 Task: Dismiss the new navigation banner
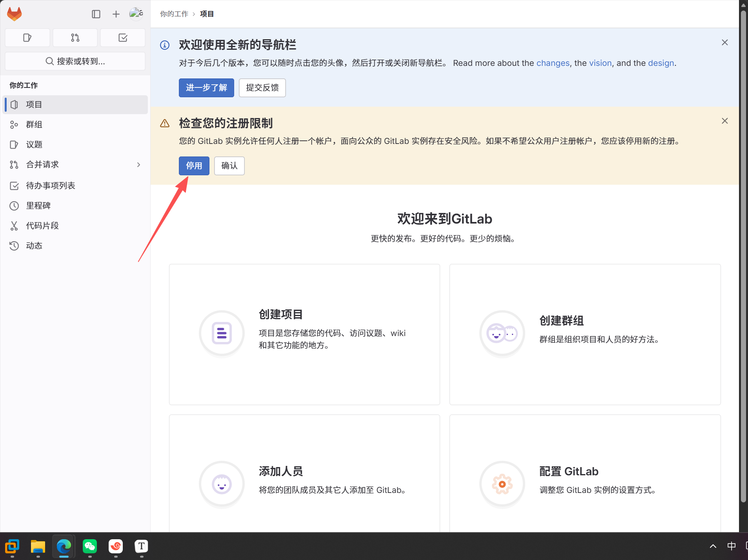point(725,42)
